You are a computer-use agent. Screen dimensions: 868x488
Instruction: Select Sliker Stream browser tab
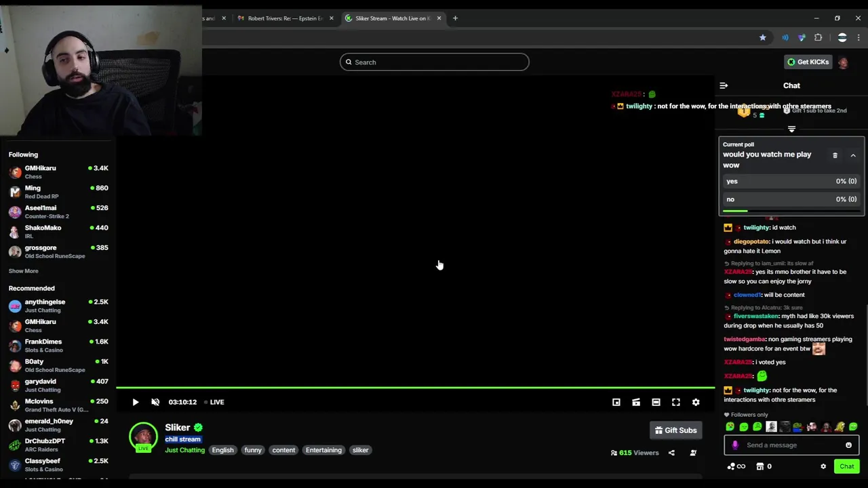(393, 18)
